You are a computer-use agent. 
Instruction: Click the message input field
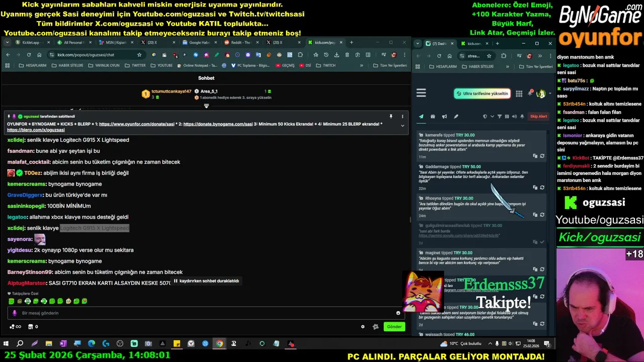pos(206,313)
